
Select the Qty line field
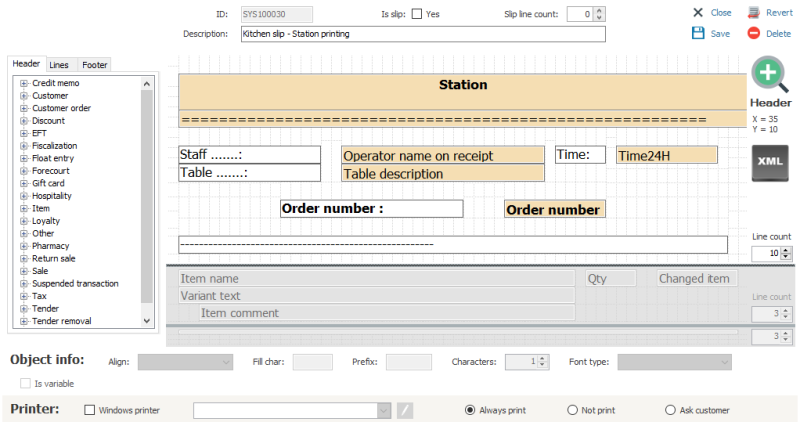pyautogui.click(x=611, y=278)
